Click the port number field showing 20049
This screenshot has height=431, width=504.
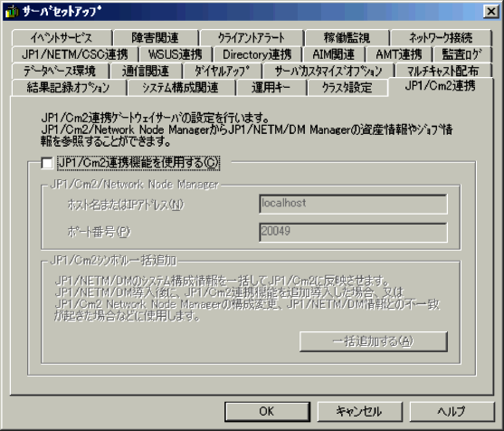tap(353, 232)
